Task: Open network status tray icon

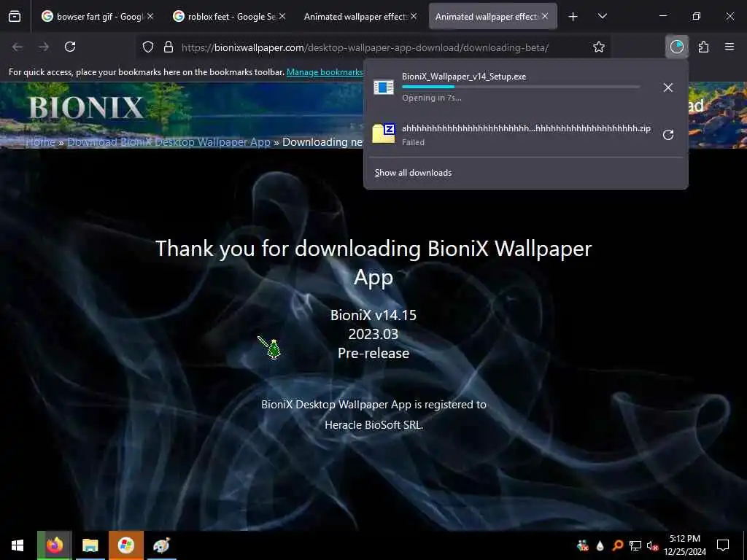Action: pyautogui.click(x=635, y=545)
